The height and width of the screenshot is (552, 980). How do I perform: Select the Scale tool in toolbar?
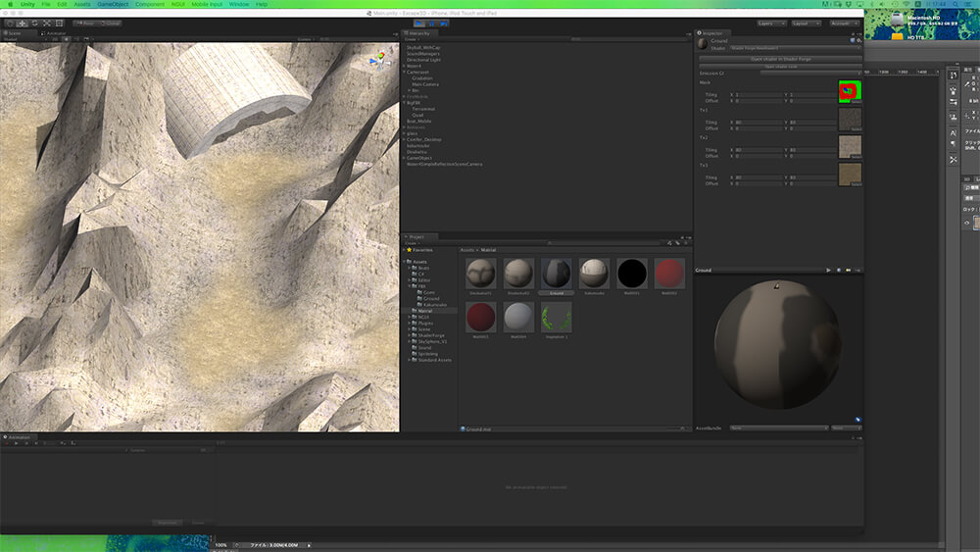(46, 23)
